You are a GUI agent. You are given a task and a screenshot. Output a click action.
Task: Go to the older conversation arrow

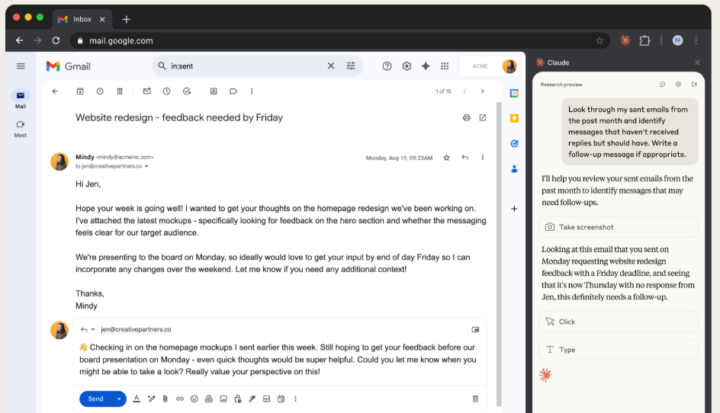tap(482, 91)
